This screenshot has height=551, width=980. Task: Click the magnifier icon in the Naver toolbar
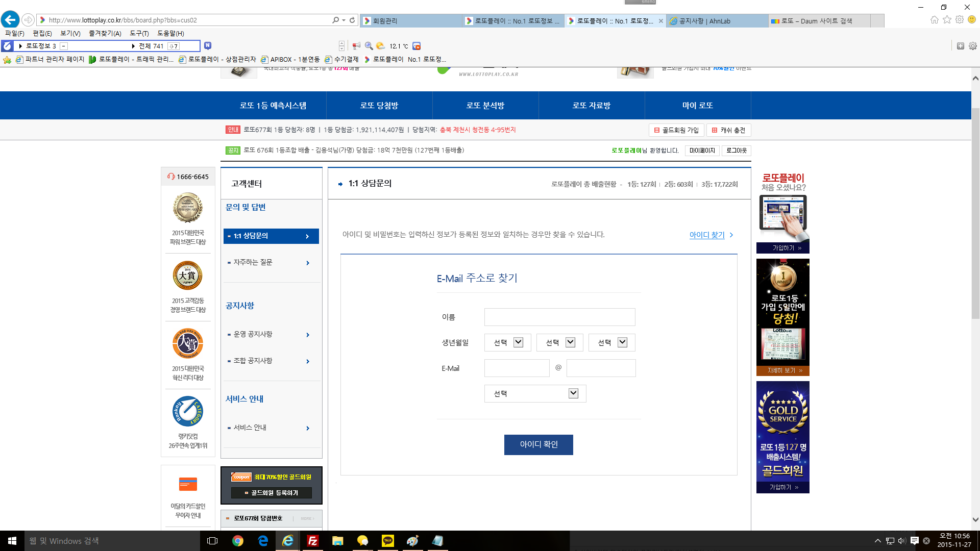tap(369, 46)
